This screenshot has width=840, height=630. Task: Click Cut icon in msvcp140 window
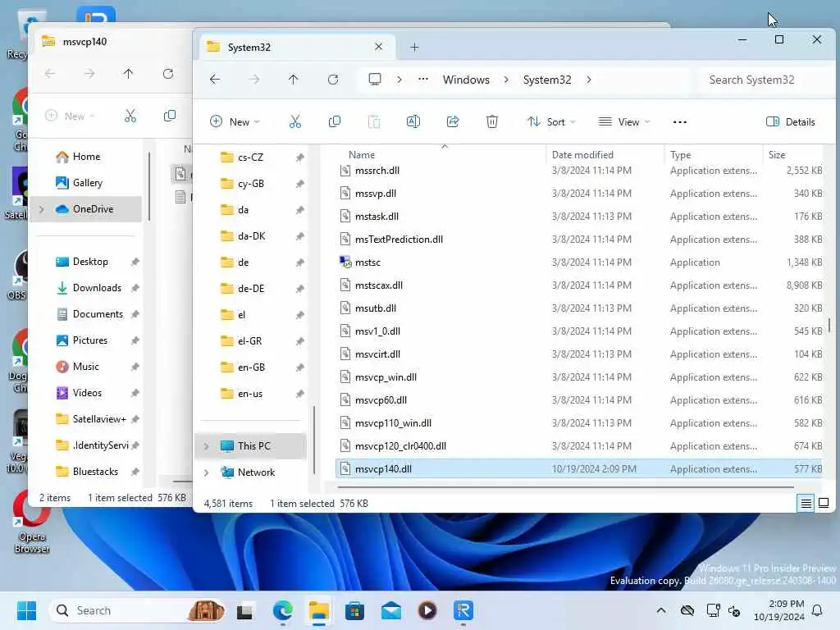click(x=130, y=116)
